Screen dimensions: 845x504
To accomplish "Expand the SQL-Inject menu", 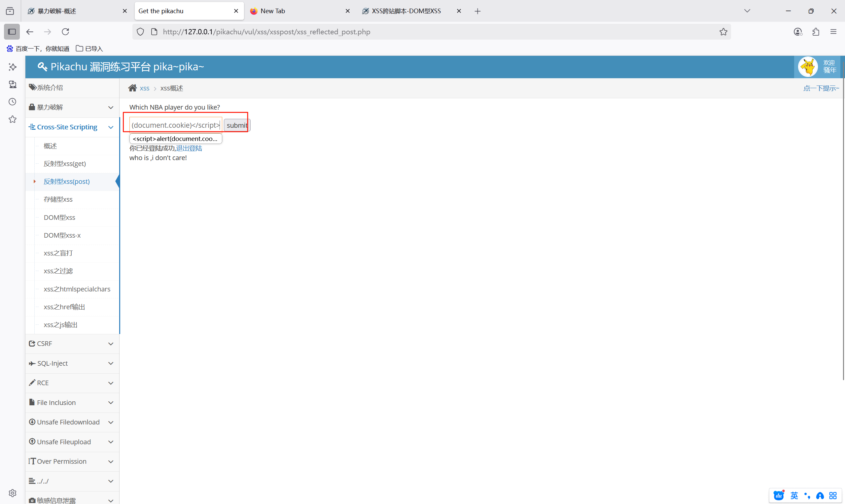I will (72, 363).
